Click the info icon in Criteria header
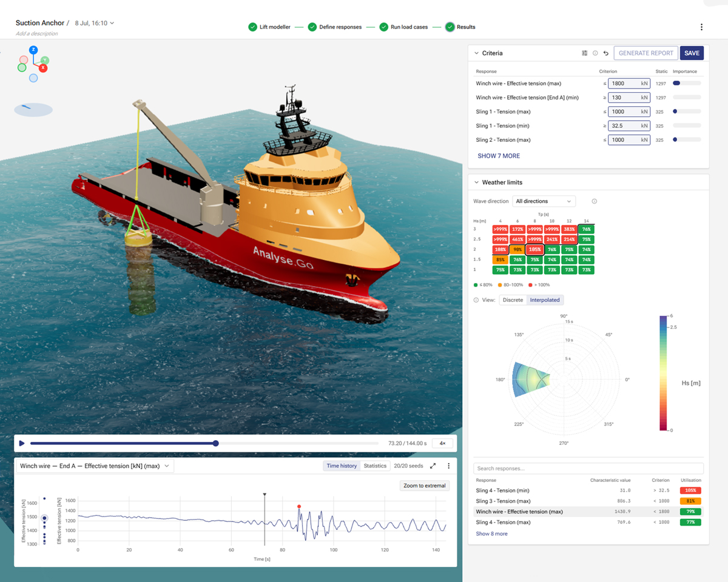728x582 pixels. pos(595,53)
